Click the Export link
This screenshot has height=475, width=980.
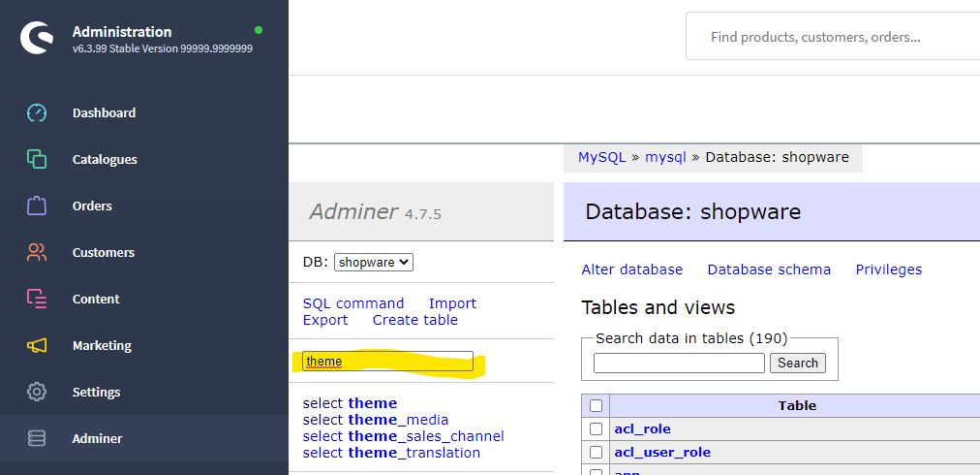click(325, 321)
